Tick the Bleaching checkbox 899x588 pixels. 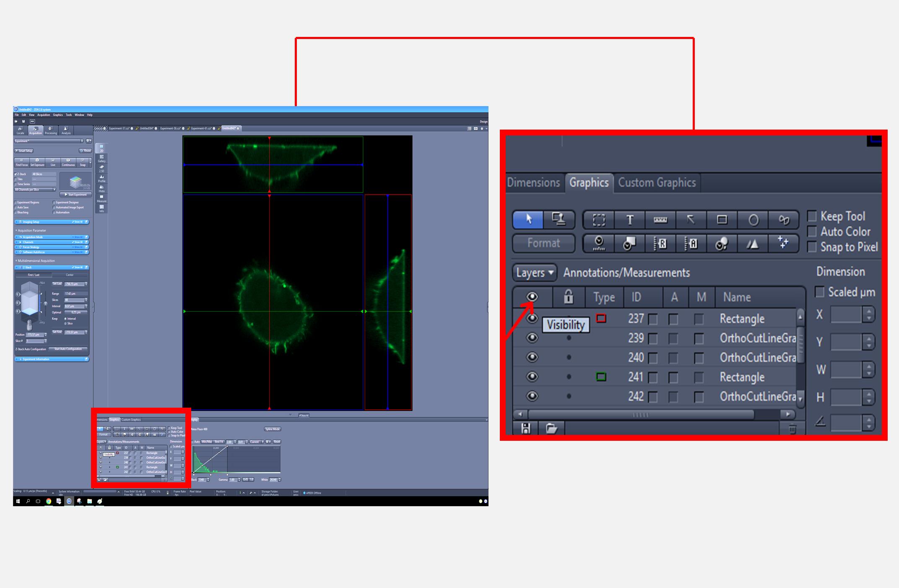[x=16, y=213]
